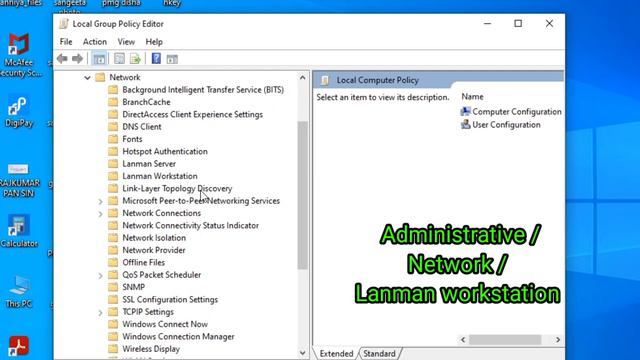Click the Export List toolbar icon

[135, 59]
